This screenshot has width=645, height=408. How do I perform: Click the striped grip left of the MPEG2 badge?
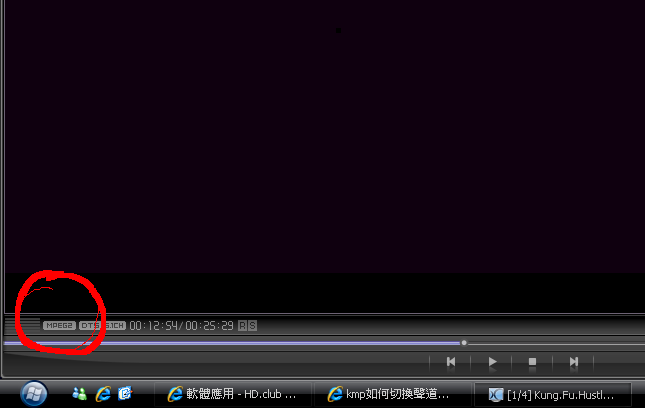coord(23,326)
